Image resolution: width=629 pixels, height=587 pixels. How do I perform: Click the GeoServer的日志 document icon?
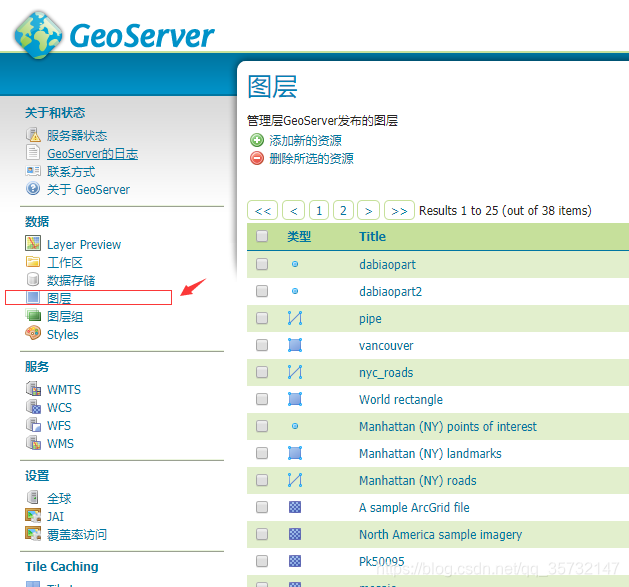point(33,152)
